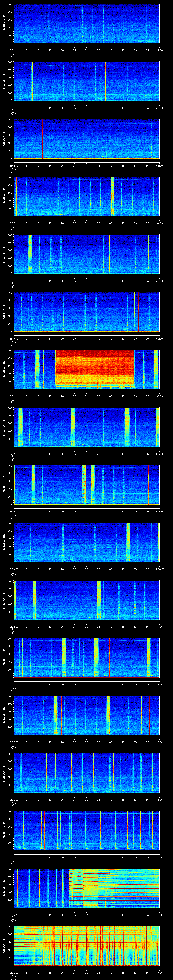Click the 57:00 end time label

coord(160,396)
